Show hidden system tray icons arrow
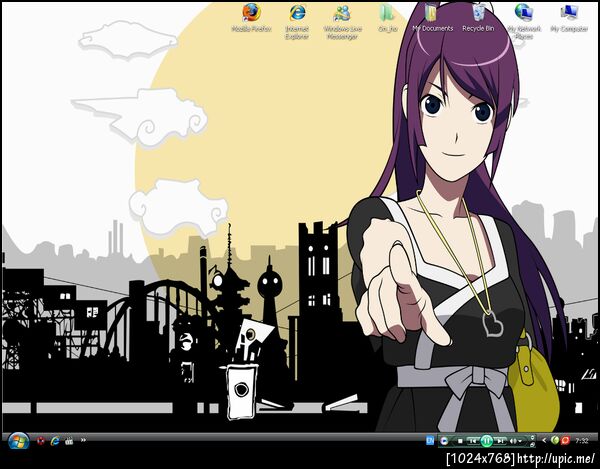Viewport: 600px width, 469px height. (544, 441)
